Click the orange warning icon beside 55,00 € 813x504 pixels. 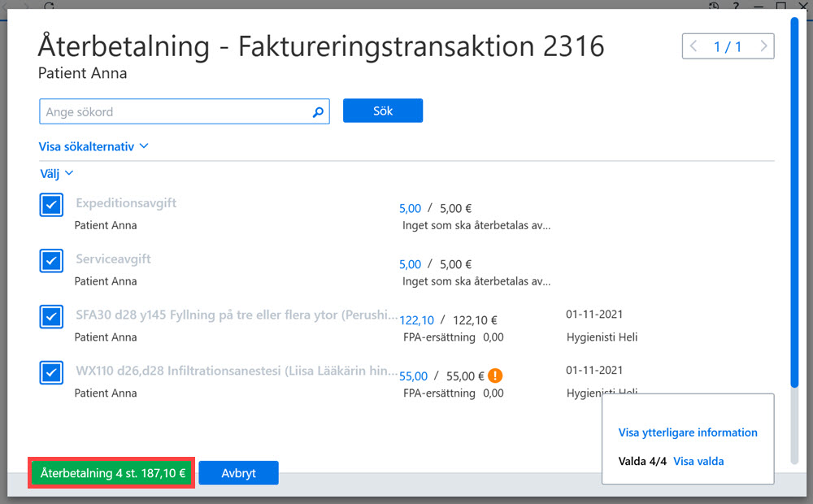(x=495, y=376)
